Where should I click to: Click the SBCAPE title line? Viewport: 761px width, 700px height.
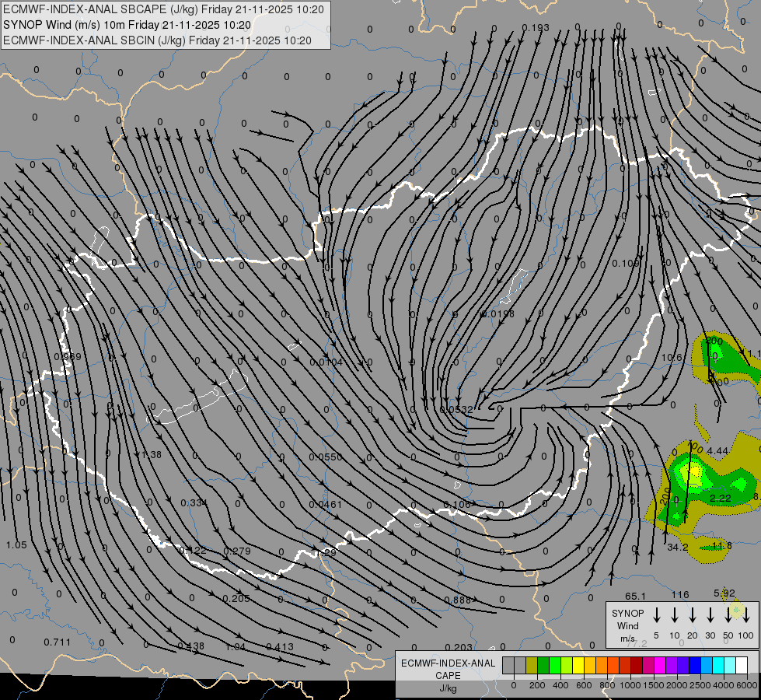click(163, 9)
